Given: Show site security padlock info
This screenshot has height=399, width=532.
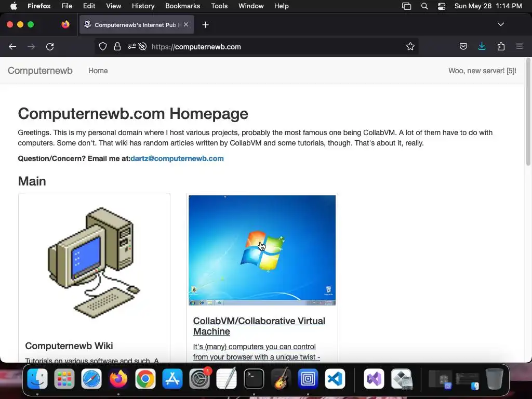Looking at the screenshot, I should point(117,46).
